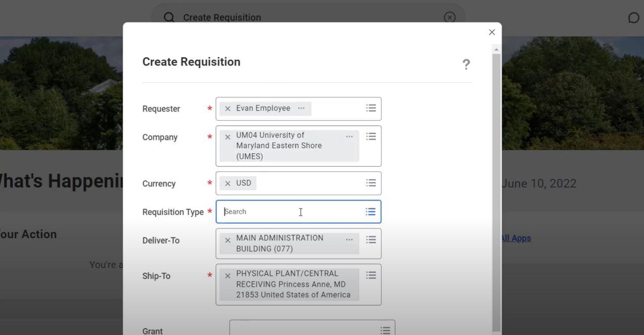Open related actions for UM04 company
This screenshot has height=335, width=644.
(x=349, y=137)
